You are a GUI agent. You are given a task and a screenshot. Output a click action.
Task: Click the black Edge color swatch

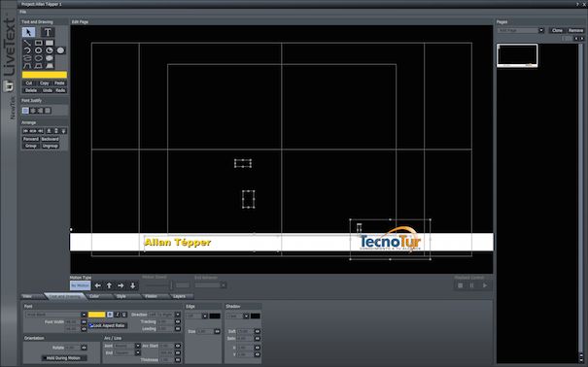[x=215, y=317]
